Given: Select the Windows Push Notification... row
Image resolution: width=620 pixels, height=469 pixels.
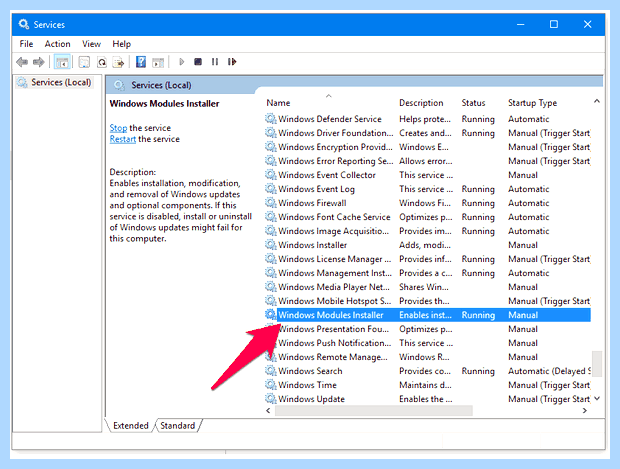Looking at the screenshot, I should pos(427,343).
